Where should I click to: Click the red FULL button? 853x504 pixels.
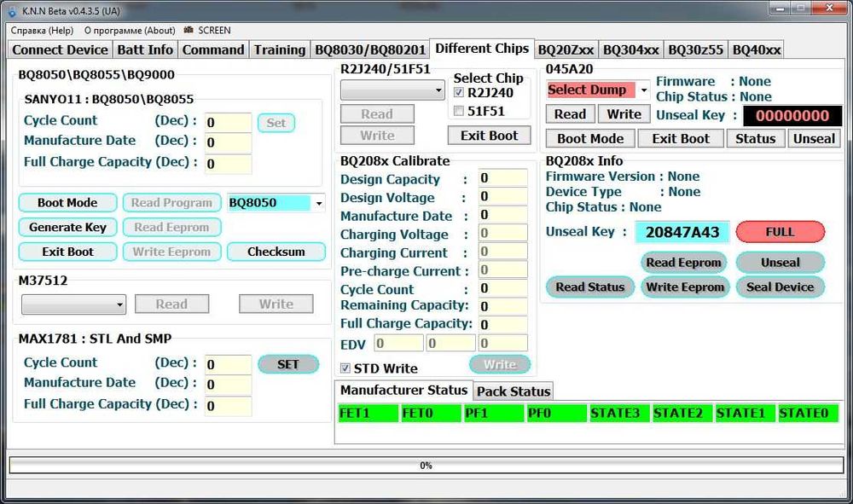tap(780, 232)
